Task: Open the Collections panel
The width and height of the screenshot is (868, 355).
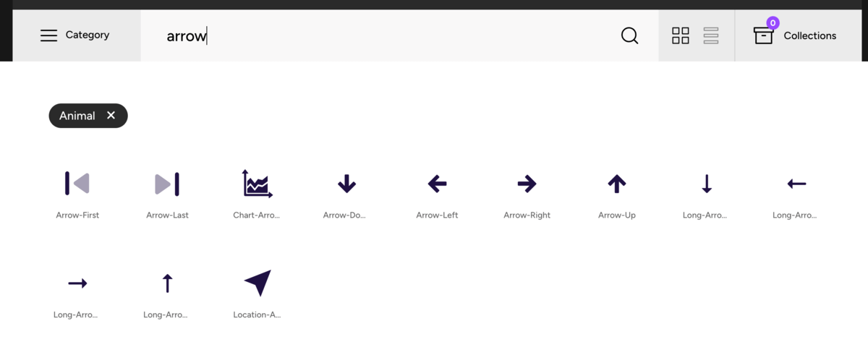Action: point(796,35)
